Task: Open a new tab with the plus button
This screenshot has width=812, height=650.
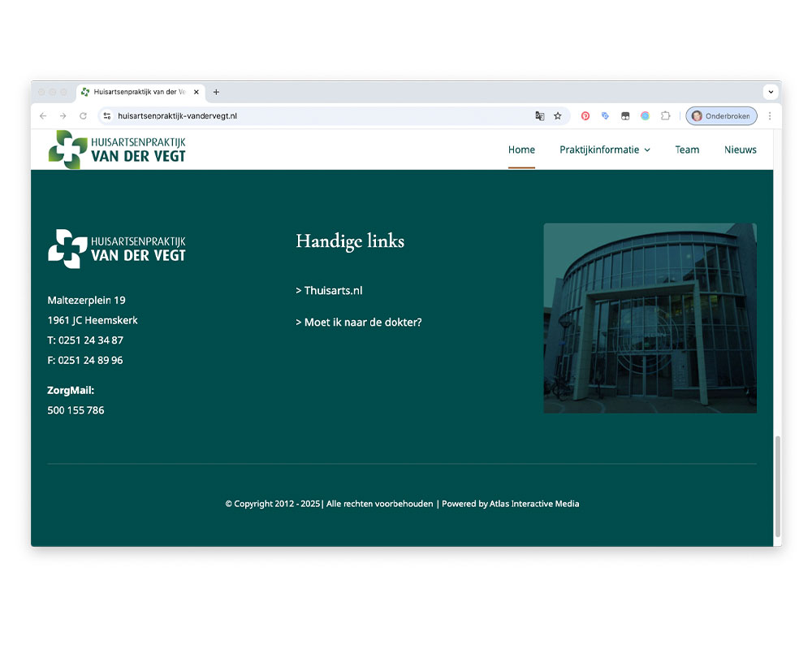Action: pyautogui.click(x=216, y=93)
